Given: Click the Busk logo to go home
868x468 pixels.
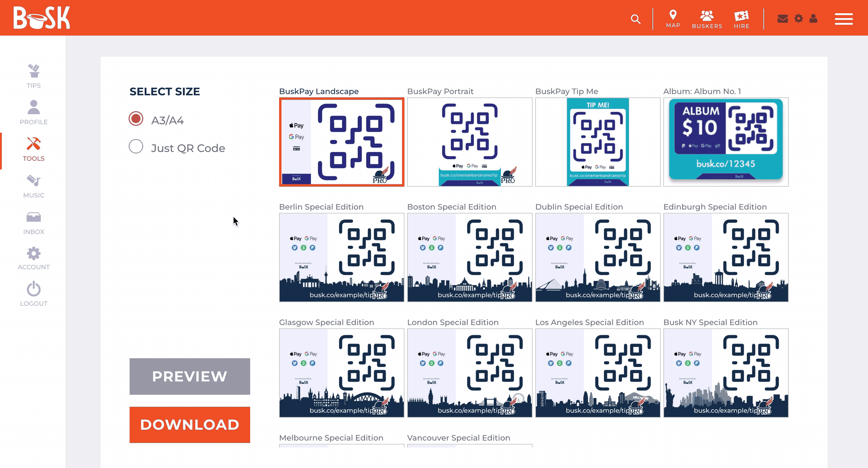Looking at the screenshot, I should (x=42, y=17).
